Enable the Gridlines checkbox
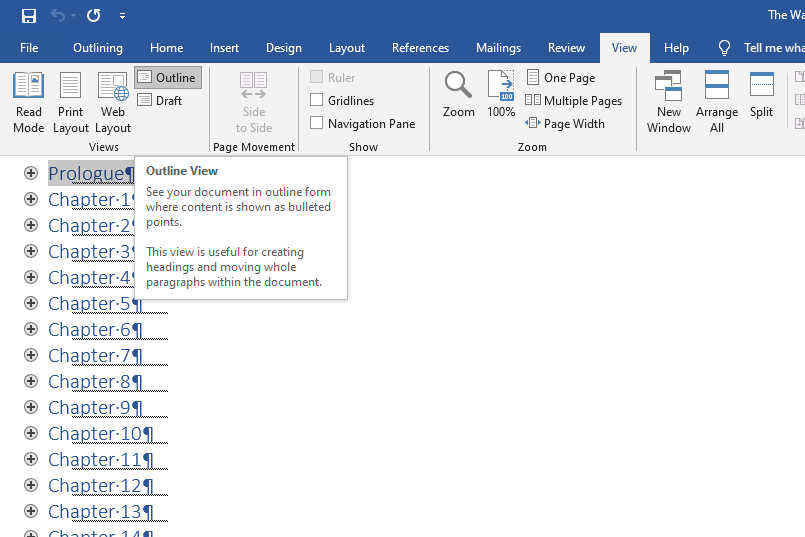 tap(317, 100)
